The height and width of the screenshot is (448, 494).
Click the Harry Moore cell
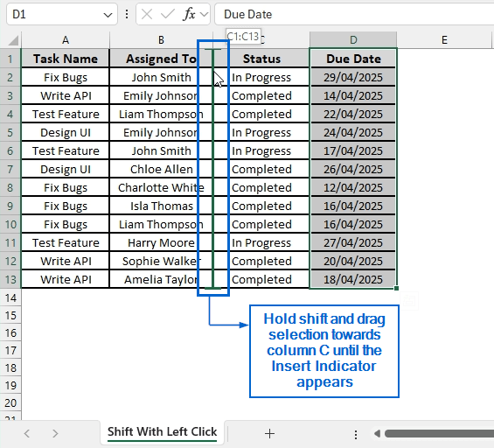161,242
